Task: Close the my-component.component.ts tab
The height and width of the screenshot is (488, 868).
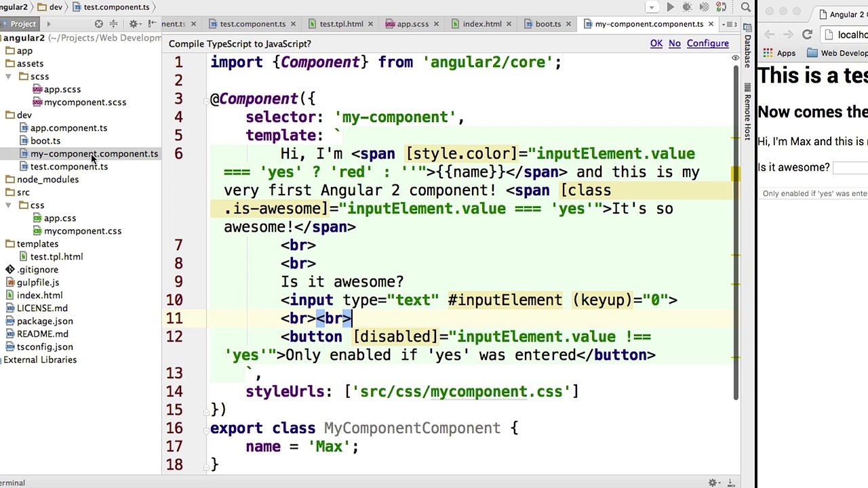Action: pyautogui.click(x=711, y=24)
